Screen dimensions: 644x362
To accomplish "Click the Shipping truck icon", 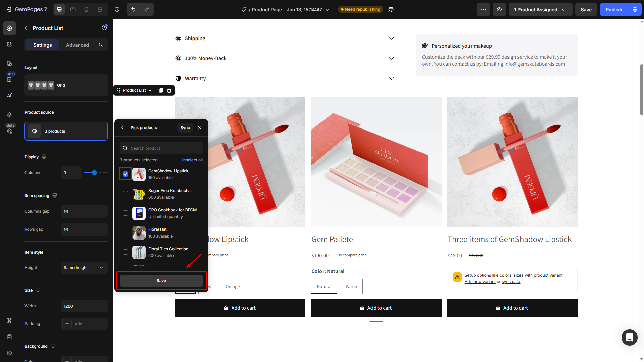I will pos(178,38).
